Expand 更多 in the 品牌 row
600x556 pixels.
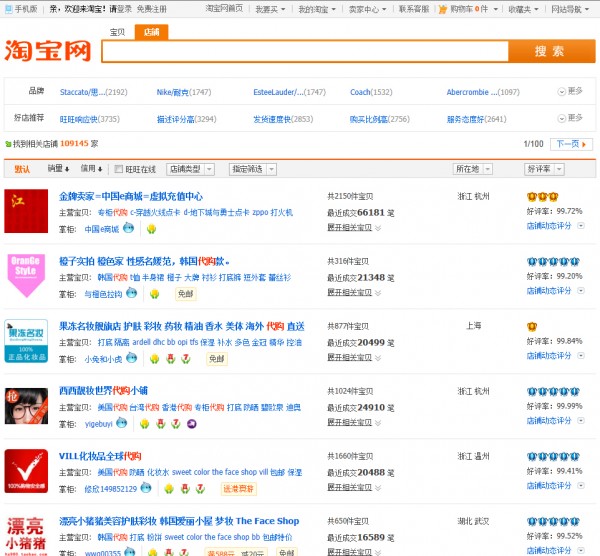tap(570, 91)
